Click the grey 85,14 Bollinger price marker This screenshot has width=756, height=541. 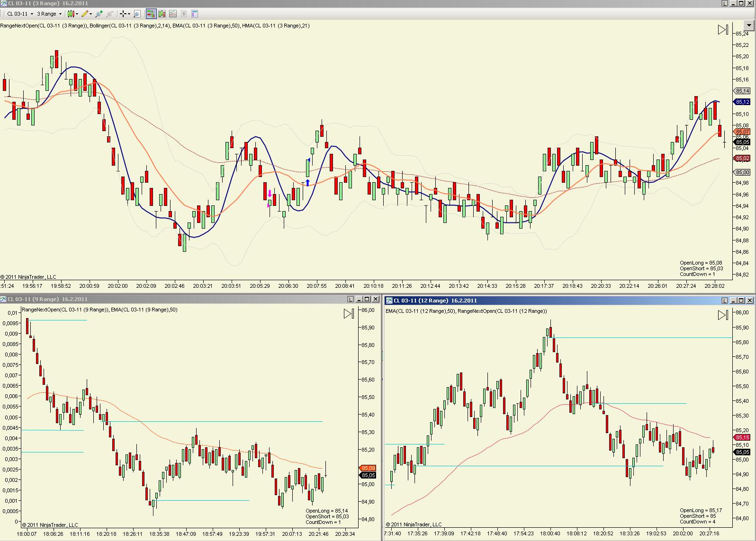742,91
